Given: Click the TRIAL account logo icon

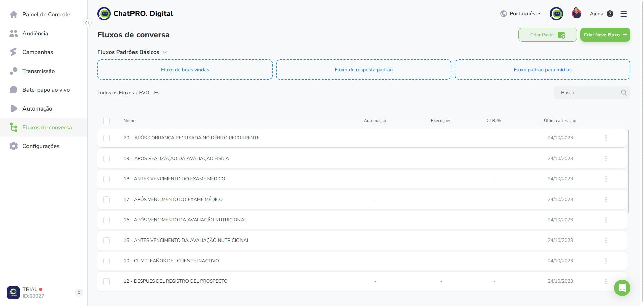Looking at the screenshot, I should click(x=13, y=293).
